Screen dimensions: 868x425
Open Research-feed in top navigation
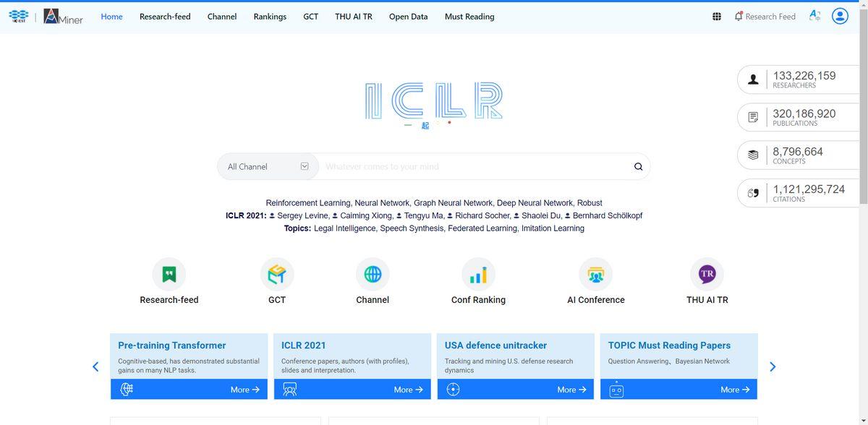pos(165,17)
